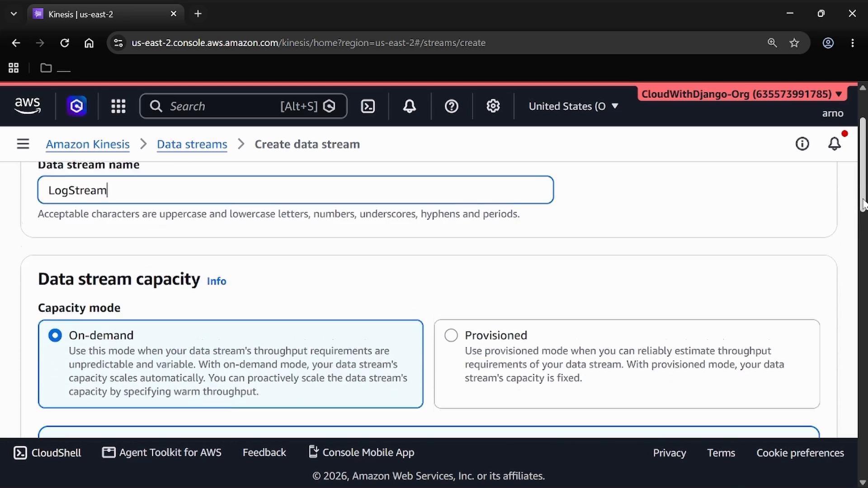Bookmark this page with the star icon
The height and width of the screenshot is (488, 868).
[794, 43]
